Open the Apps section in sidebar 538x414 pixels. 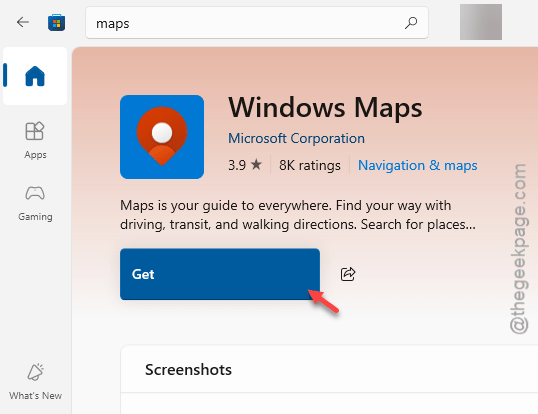[x=35, y=140]
